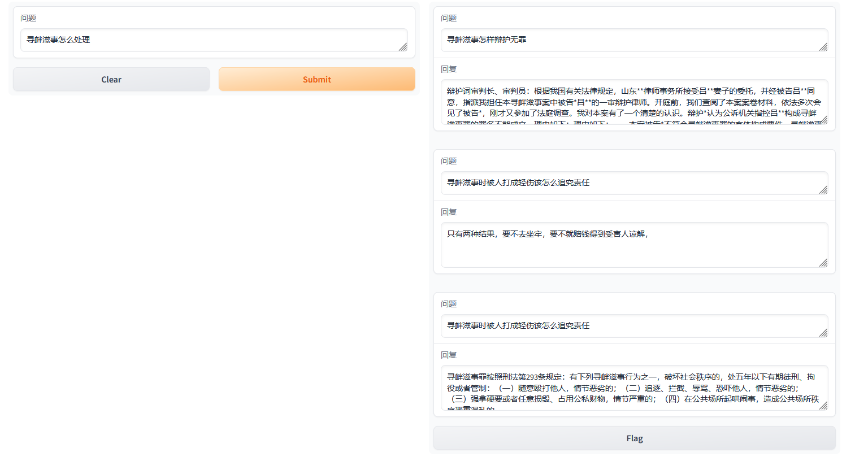Click the reply box beginning 寻衅滋事罪按照刑法第293条
The height and width of the screenshot is (461, 868).
click(635, 388)
